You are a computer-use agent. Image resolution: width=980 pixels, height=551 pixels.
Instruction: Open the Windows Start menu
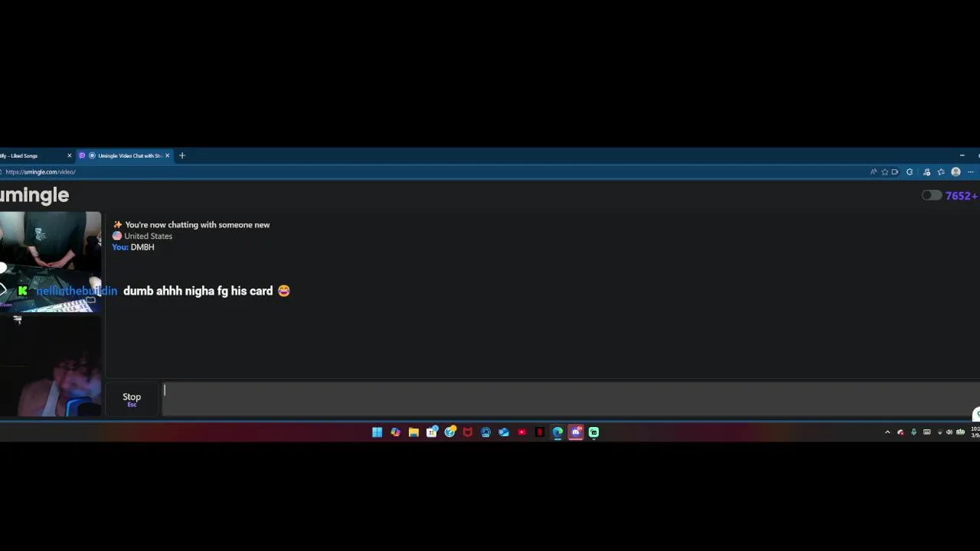[377, 432]
